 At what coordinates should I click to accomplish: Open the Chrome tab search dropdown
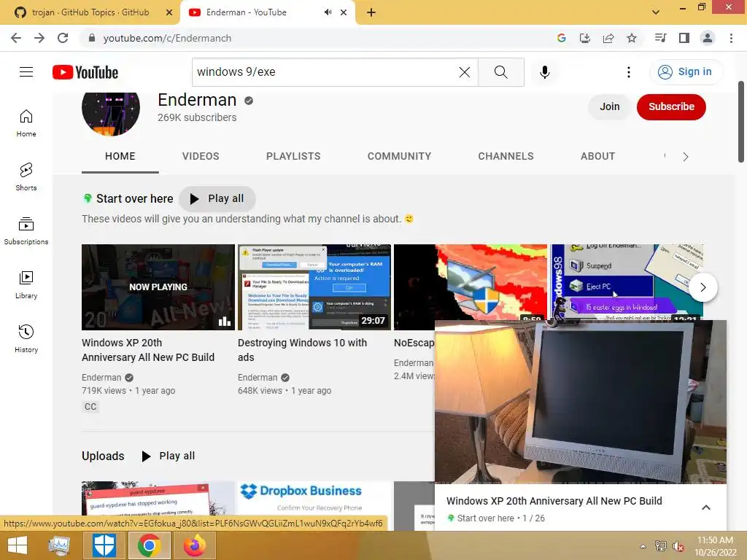[x=656, y=12]
